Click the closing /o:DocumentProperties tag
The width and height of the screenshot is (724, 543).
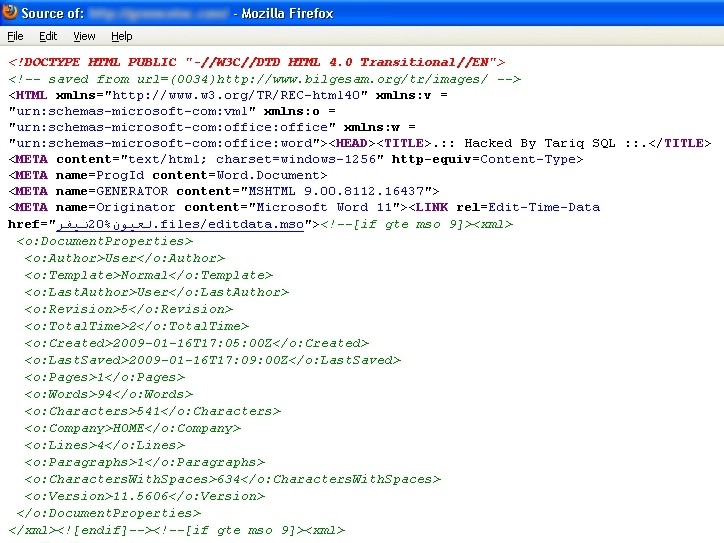coord(109,513)
